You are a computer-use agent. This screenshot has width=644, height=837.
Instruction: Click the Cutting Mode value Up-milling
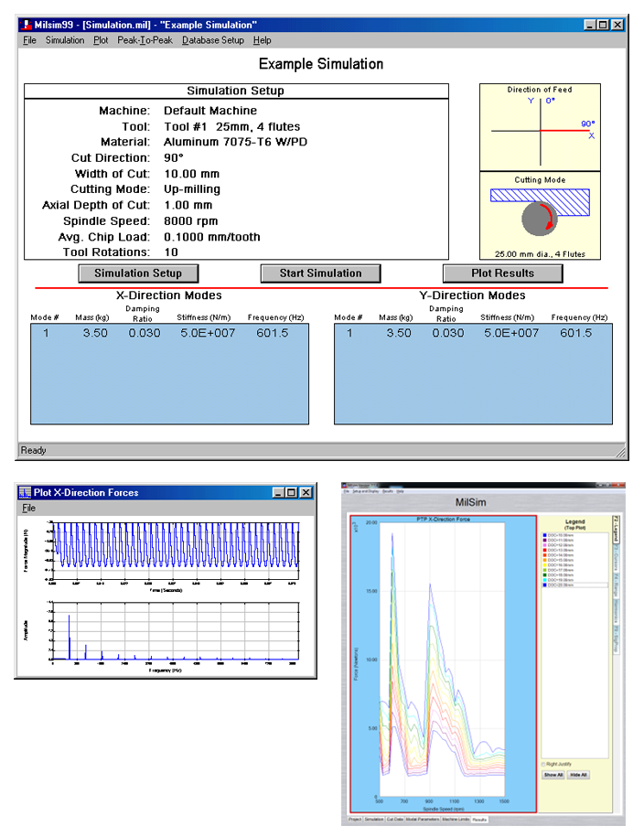(x=192, y=189)
